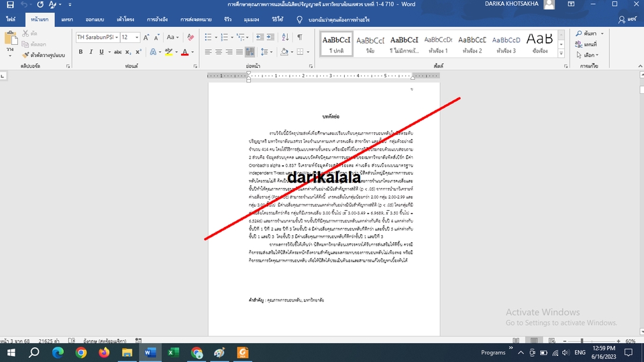Switch to the Design (ออกแบบ) tab

pos(95,19)
